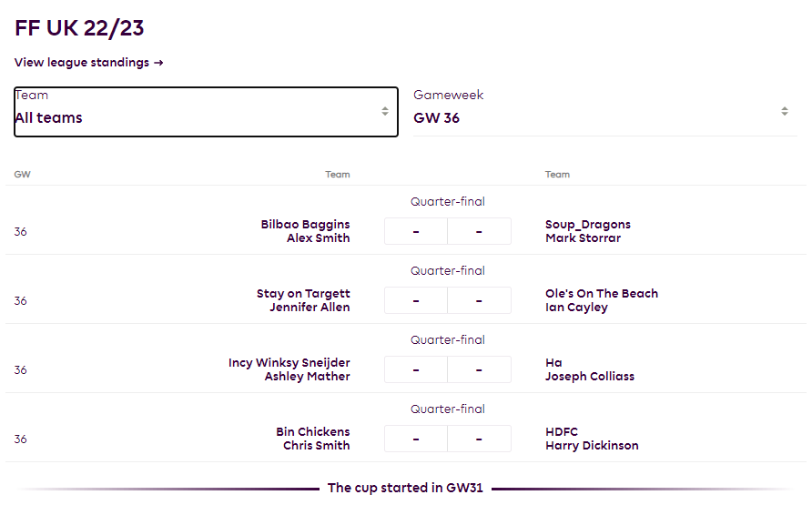Screen dimensions: 812x505
Task: Select the Soup_Dragons team name
Action: click(588, 224)
